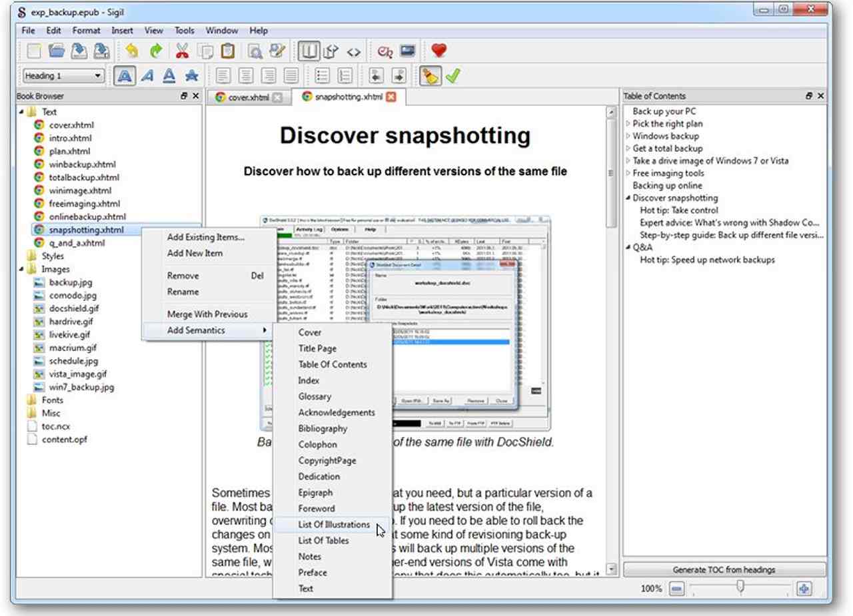Select List Of Illustrations from submenu
853x616 pixels.
coord(333,525)
